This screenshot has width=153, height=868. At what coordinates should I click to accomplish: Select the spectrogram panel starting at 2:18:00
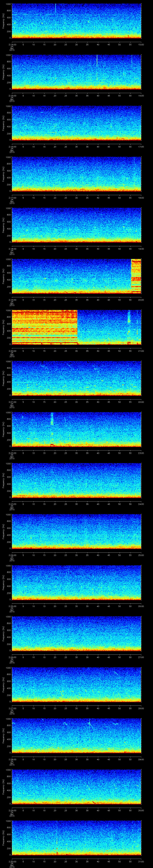tap(76, 225)
